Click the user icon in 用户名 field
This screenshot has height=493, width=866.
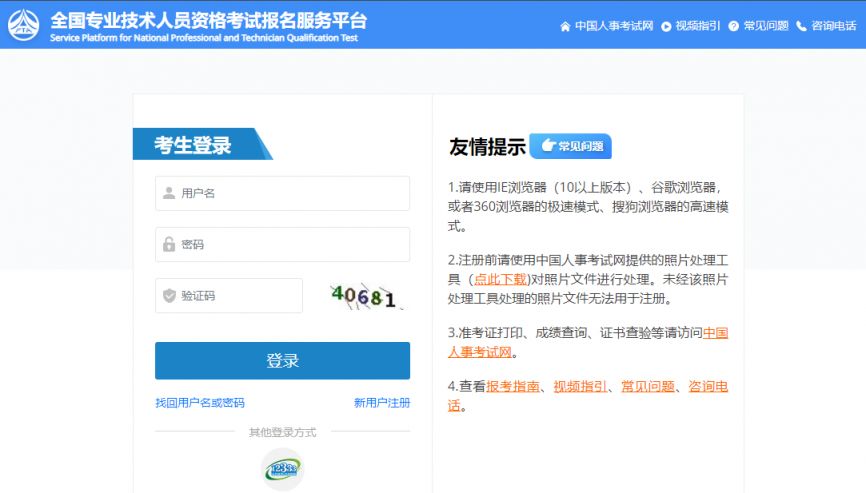[169, 193]
